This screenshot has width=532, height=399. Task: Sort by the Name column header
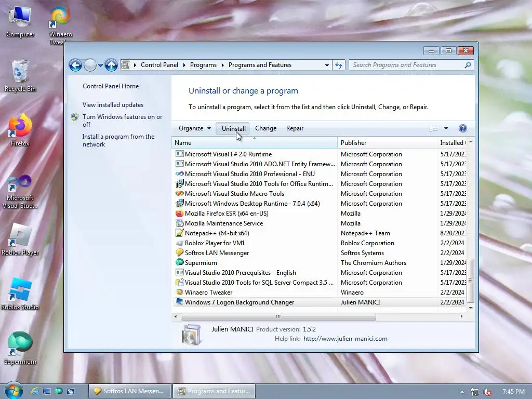pos(255,143)
